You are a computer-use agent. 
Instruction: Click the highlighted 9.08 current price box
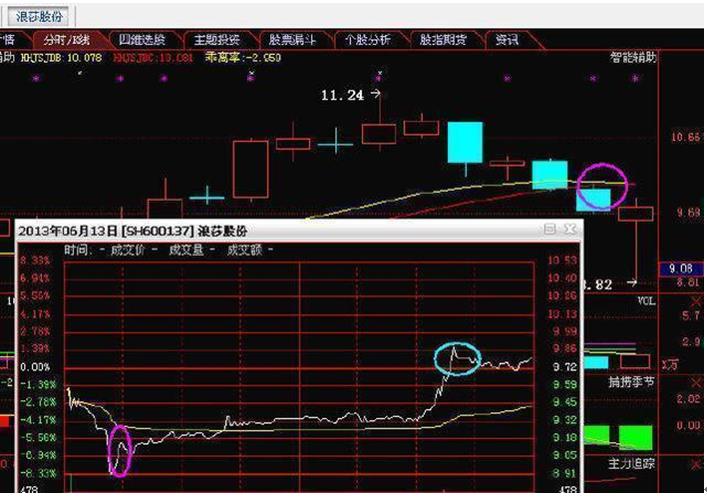pos(681,269)
